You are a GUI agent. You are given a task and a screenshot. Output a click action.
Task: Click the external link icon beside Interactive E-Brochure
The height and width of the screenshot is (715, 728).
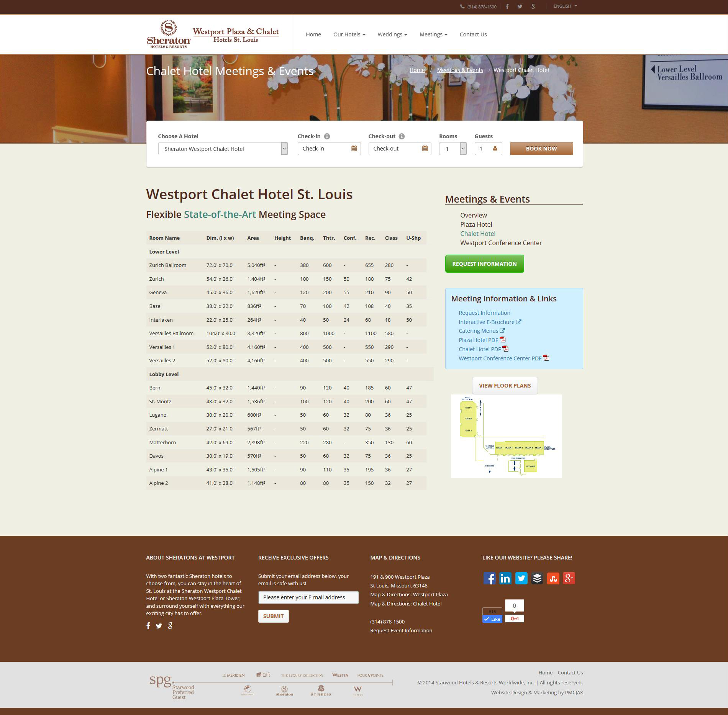click(x=518, y=322)
